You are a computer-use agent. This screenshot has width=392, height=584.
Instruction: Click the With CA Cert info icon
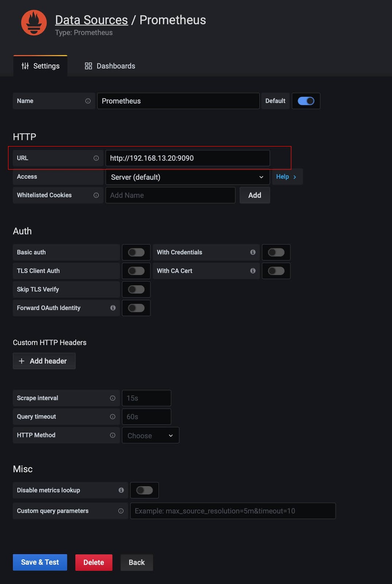253,271
